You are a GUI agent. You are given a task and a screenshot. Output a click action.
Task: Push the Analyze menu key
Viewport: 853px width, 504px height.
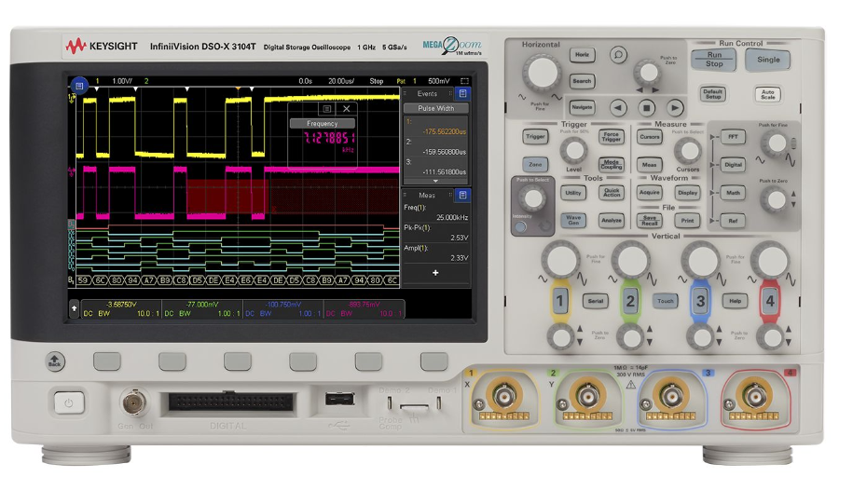click(611, 220)
